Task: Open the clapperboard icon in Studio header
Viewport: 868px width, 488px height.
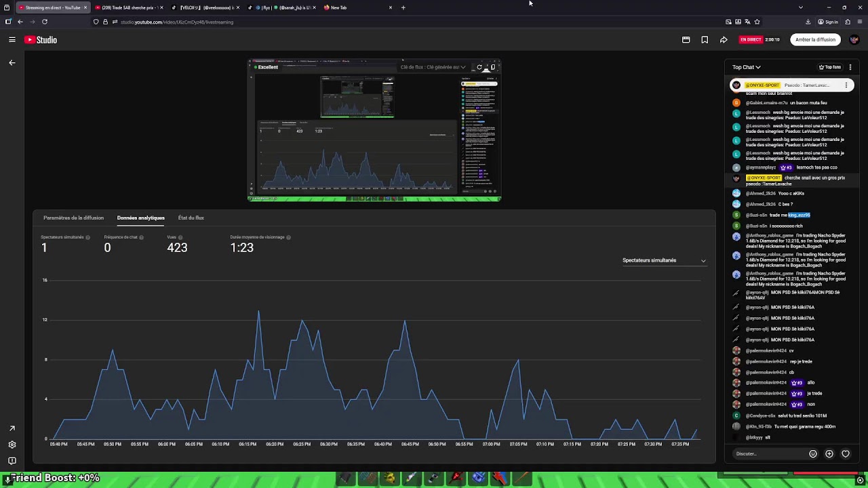Action: point(686,40)
